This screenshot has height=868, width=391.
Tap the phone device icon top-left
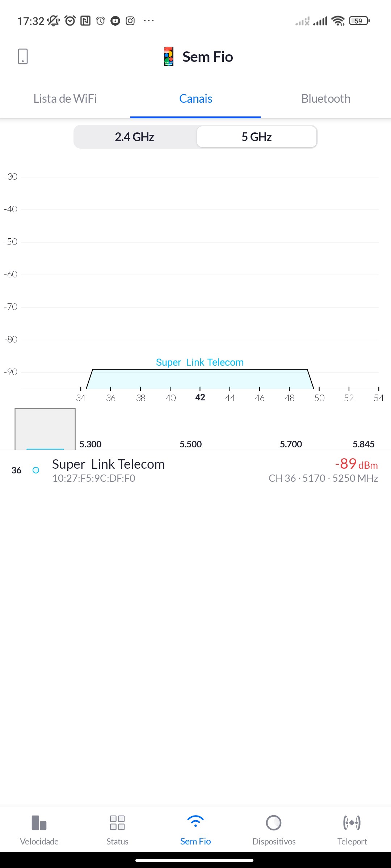(22, 56)
